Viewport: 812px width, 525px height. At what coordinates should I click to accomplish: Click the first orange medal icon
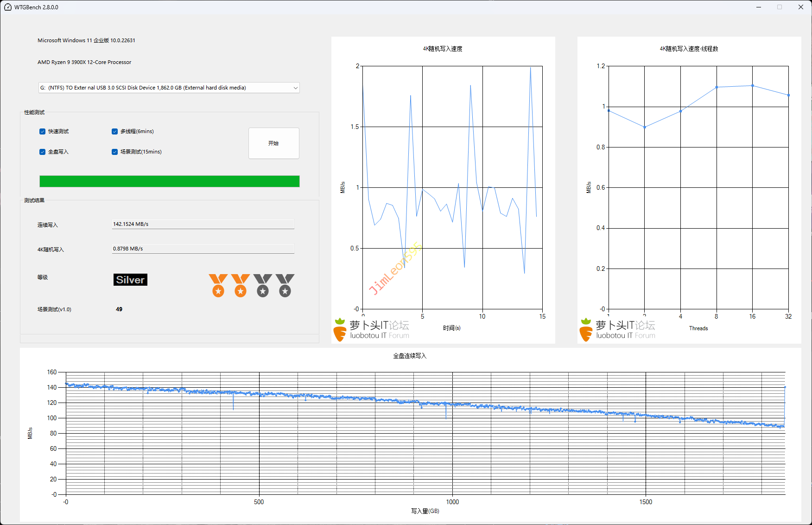tap(218, 285)
